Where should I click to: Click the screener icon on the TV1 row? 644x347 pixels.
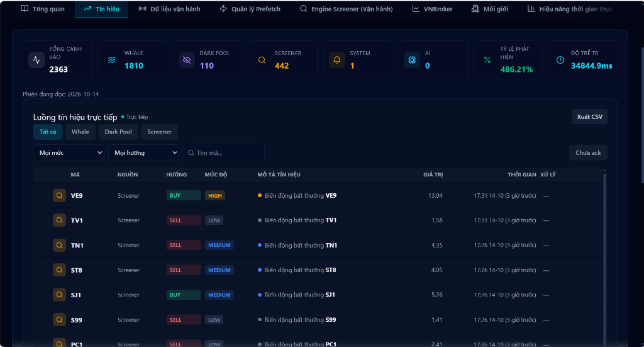[60, 220]
